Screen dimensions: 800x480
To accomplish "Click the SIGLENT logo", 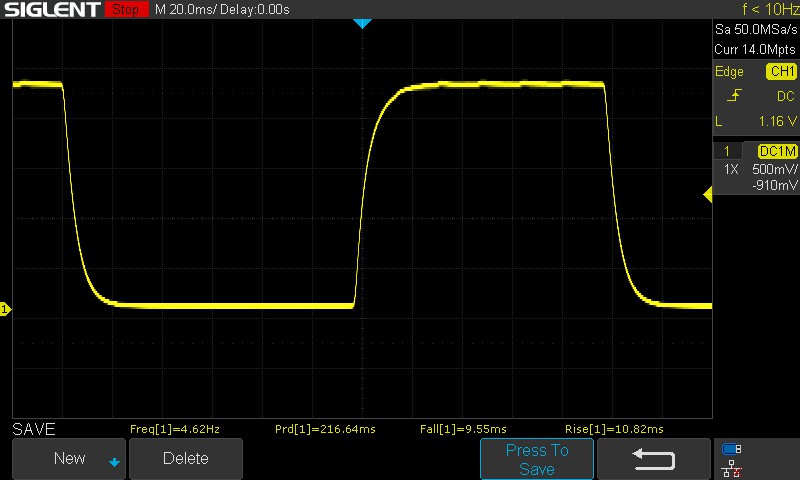I will point(52,9).
